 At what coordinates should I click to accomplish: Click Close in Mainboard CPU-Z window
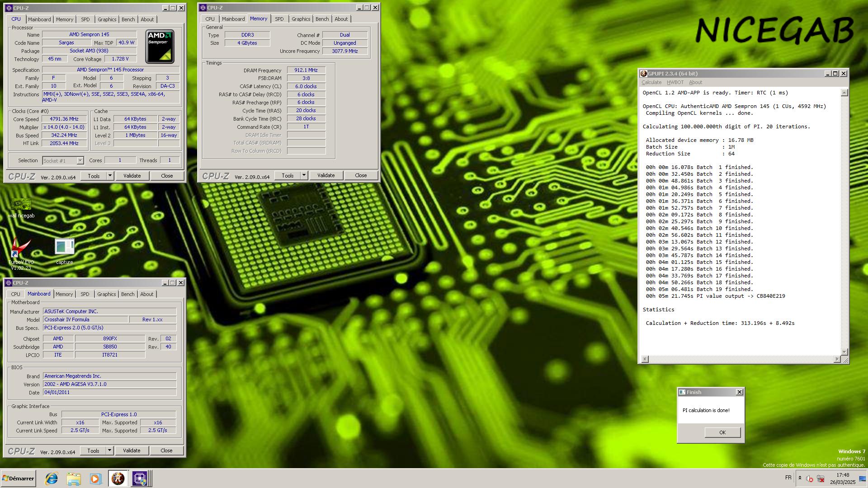pyautogui.click(x=166, y=450)
